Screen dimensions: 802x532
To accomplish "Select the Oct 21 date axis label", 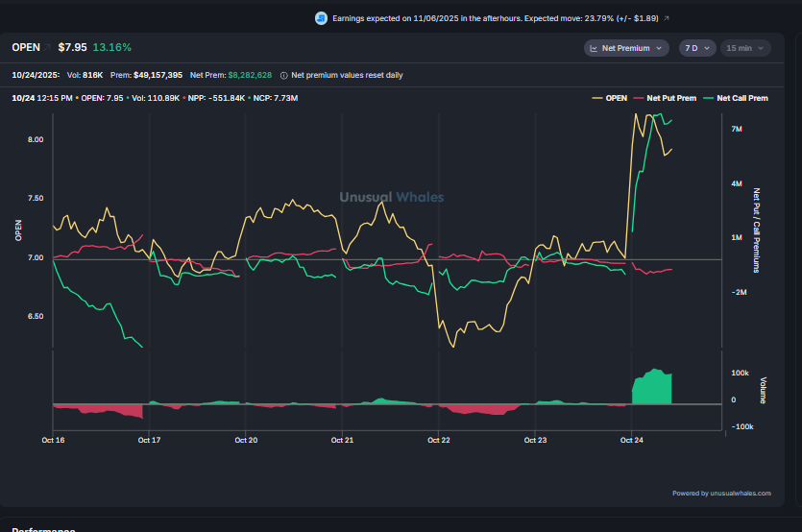I will tap(342, 440).
